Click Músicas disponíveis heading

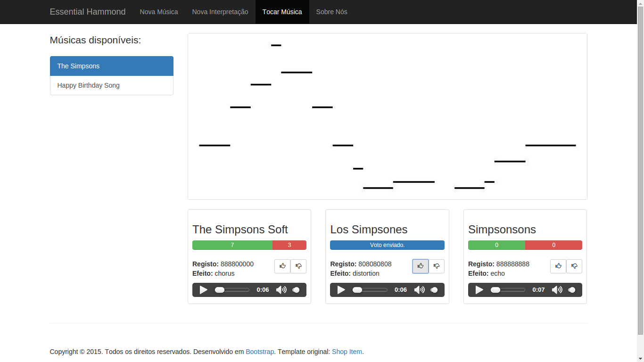pos(95,41)
